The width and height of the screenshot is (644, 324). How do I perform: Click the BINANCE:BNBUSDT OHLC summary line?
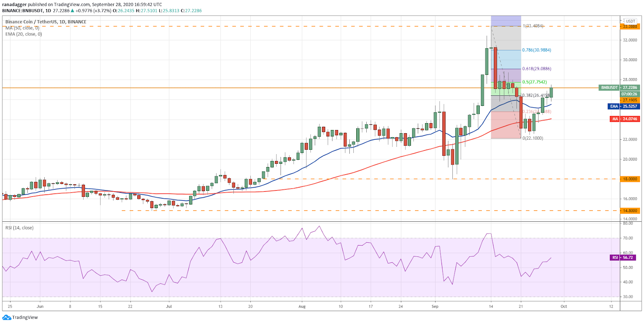click(102, 10)
